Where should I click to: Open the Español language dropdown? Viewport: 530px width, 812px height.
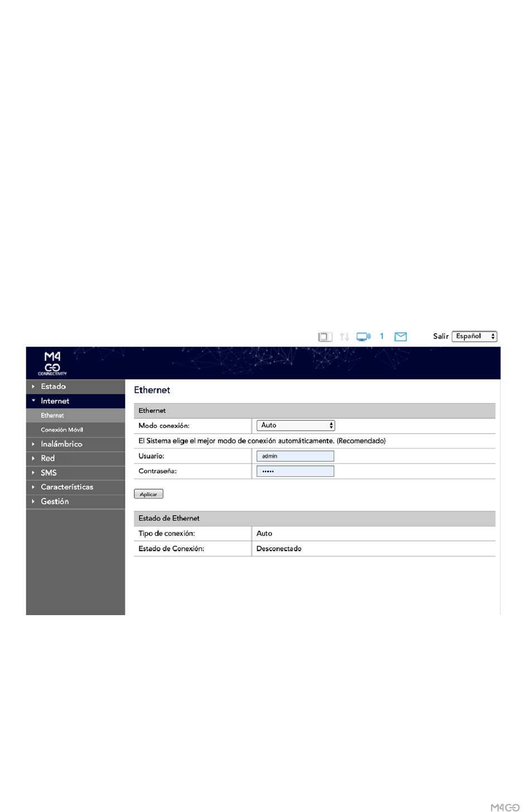pos(474,336)
